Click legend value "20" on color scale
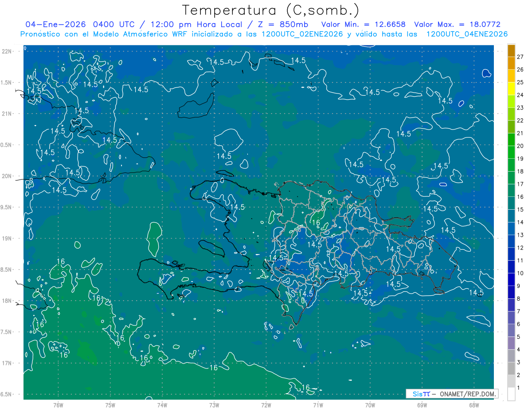 pos(520,146)
